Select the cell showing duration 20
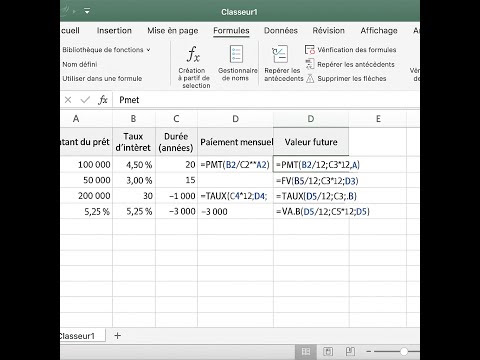This screenshot has height=360, width=480. tap(176, 165)
